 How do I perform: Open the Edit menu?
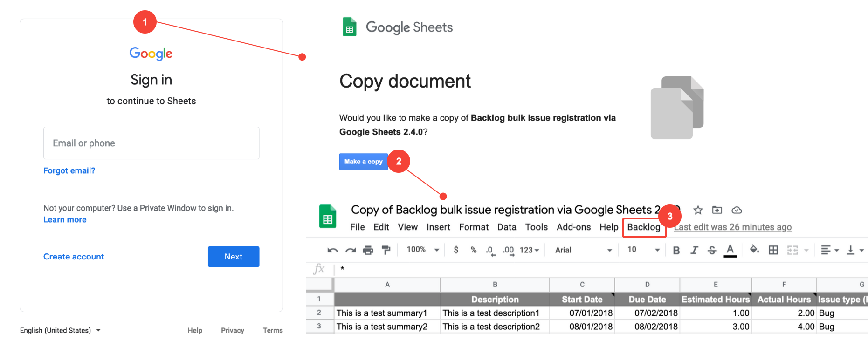coord(381,227)
